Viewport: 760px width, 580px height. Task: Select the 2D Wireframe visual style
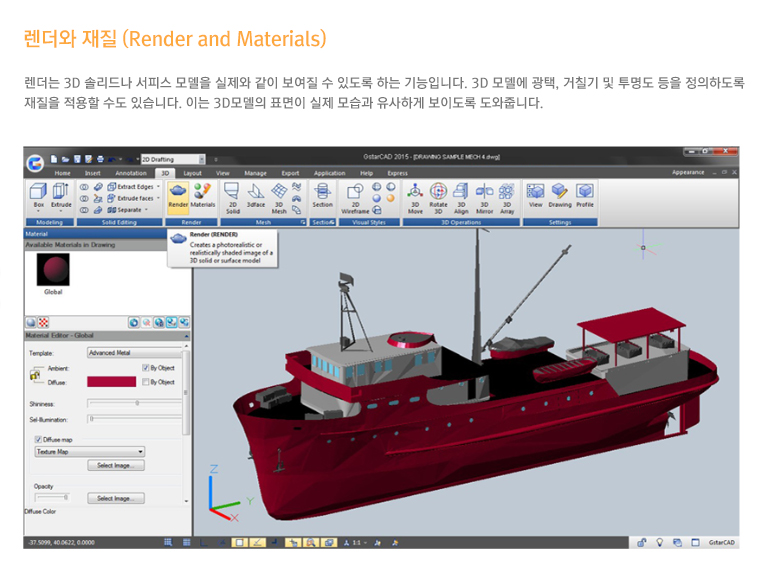coord(355,192)
